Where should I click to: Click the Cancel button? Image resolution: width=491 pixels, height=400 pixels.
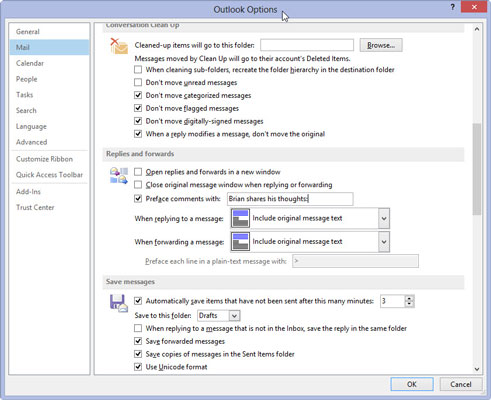click(461, 384)
